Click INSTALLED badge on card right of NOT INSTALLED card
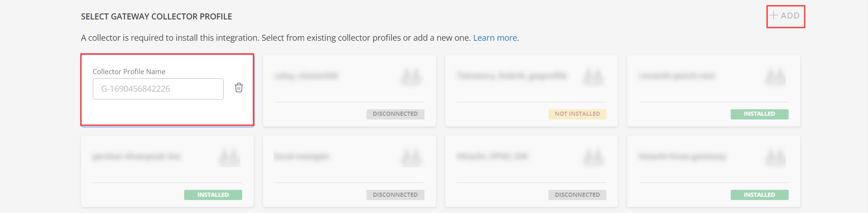Viewport: 868px width, 213px height. (x=759, y=114)
